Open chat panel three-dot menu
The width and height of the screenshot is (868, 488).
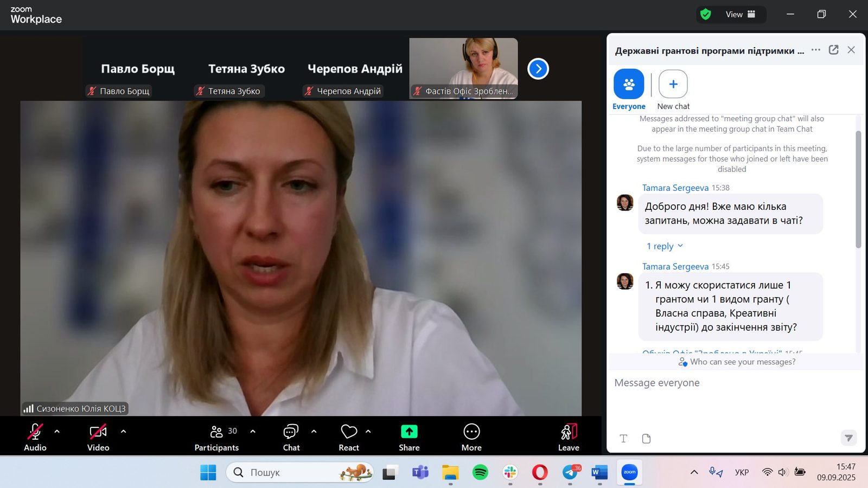click(x=816, y=50)
